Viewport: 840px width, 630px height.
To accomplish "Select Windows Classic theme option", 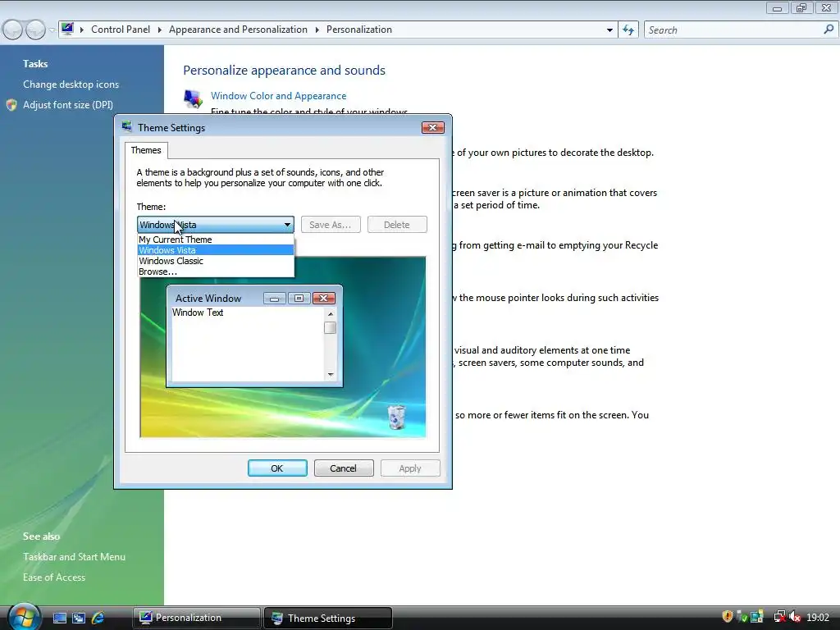I will click(x=216, y=261).
